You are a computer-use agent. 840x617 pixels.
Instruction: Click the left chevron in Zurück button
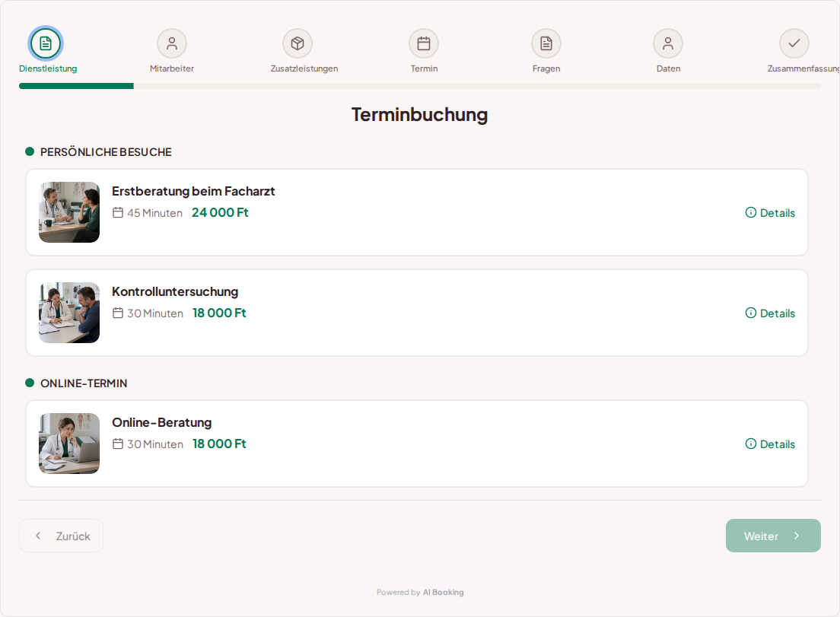(x=38, y=536)
